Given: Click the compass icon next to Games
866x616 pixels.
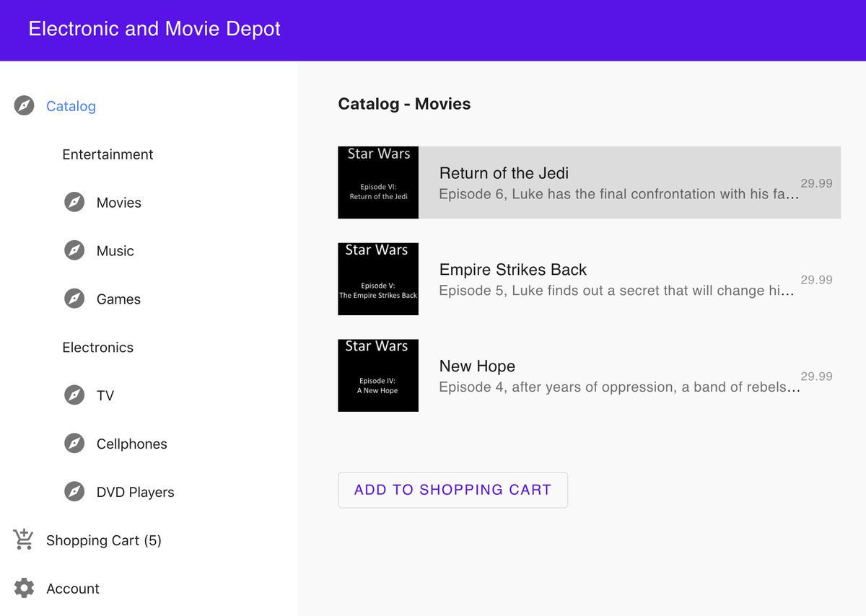Looking at the screenshot, I should 74,299.
